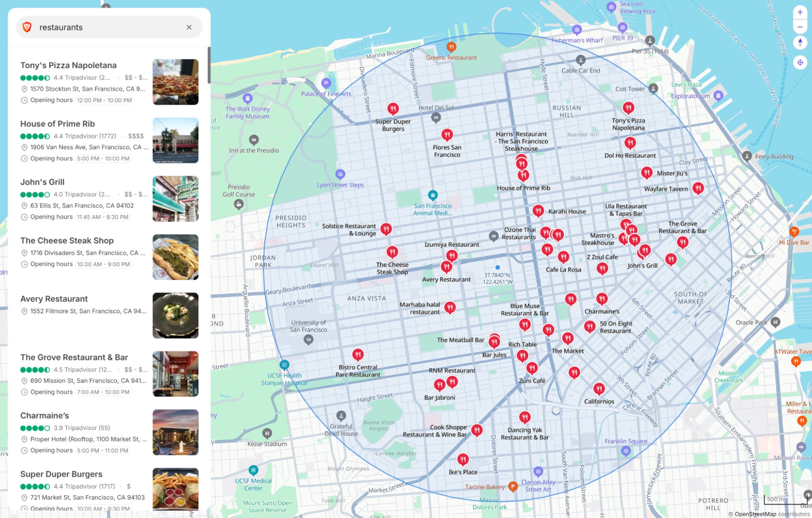The width and height of the screenshot is (812, 518).
Task: View John's Grill storefront thumbnail
Action: point(175,199)
